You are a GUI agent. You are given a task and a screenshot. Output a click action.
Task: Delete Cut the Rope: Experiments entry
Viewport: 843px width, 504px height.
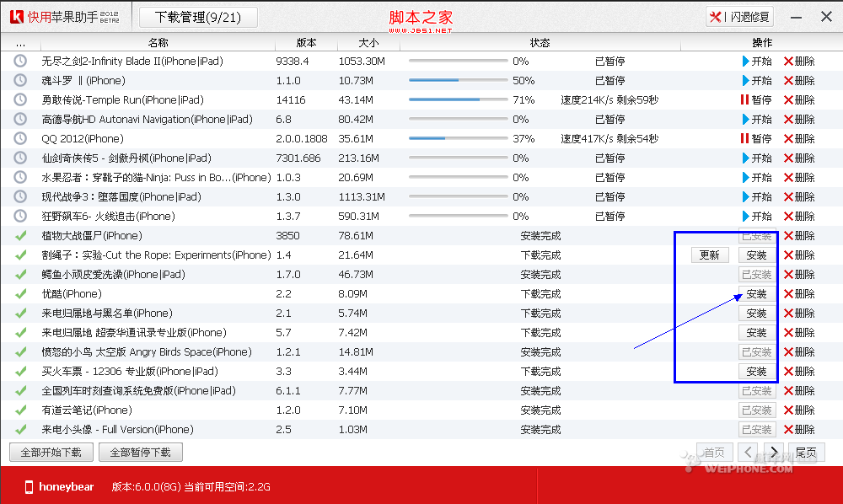coord(799,255)
